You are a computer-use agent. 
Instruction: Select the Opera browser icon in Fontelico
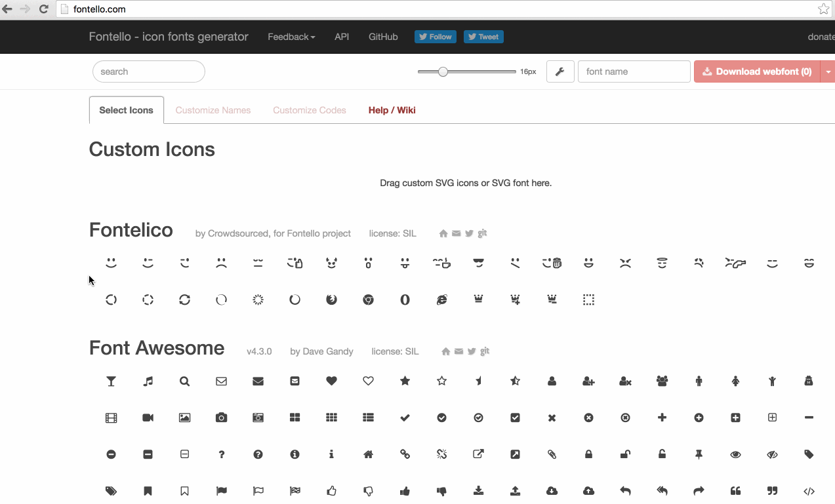click(405, 300)
